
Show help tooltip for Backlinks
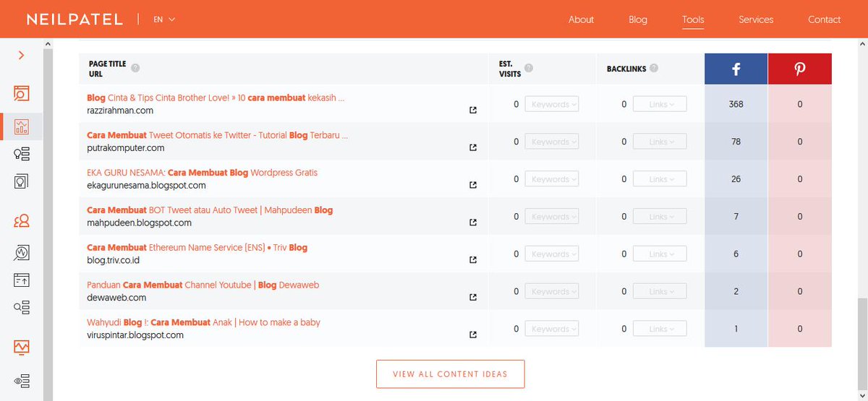tap(654, 69)
